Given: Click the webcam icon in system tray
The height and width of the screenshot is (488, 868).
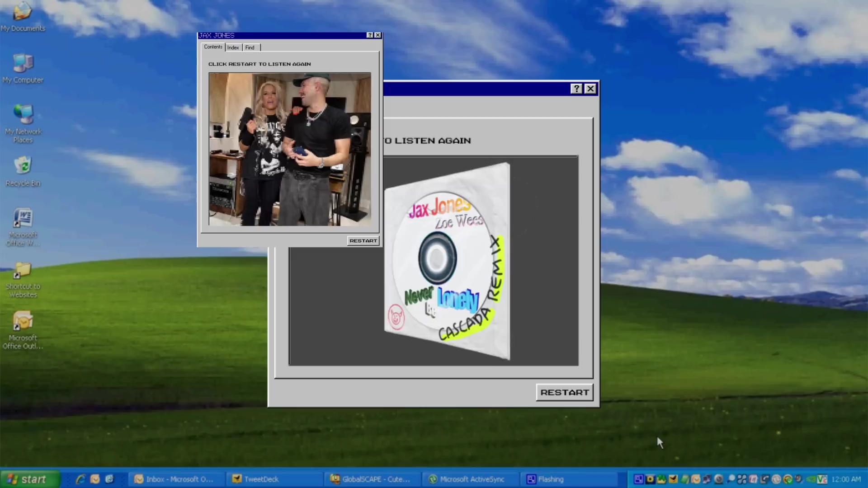Looking at the screenshot, I should [x=718, y=479].
